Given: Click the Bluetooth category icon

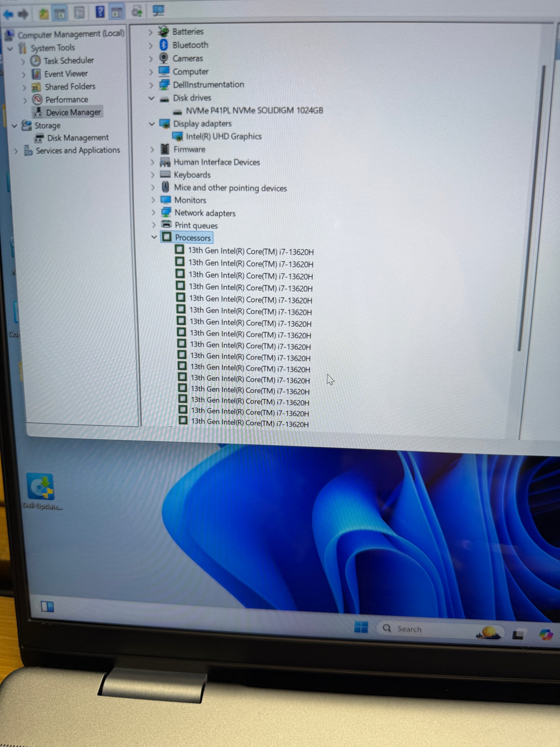Looking at the screenshot, I should (164, 45).
